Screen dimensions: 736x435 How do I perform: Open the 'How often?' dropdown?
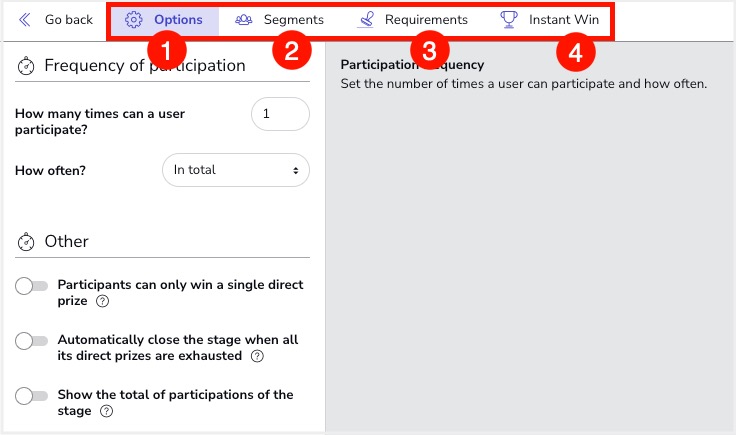pos(236,170)
